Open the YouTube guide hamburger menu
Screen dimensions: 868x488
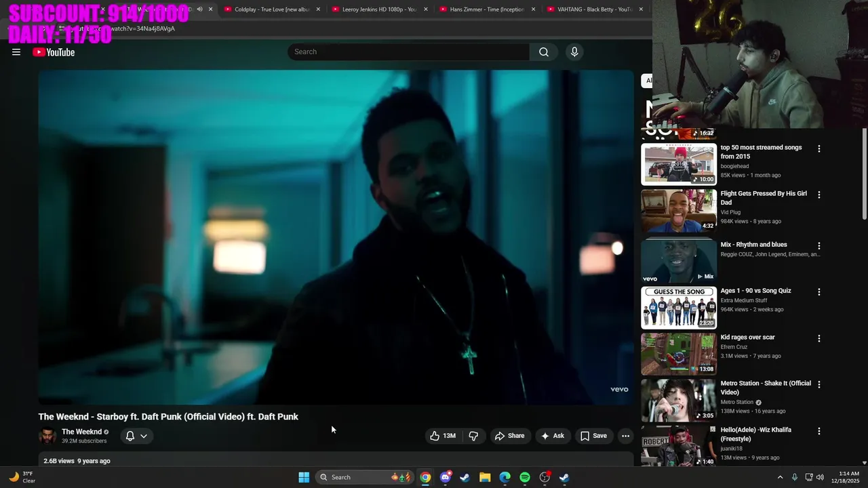(x=16, y=52)
